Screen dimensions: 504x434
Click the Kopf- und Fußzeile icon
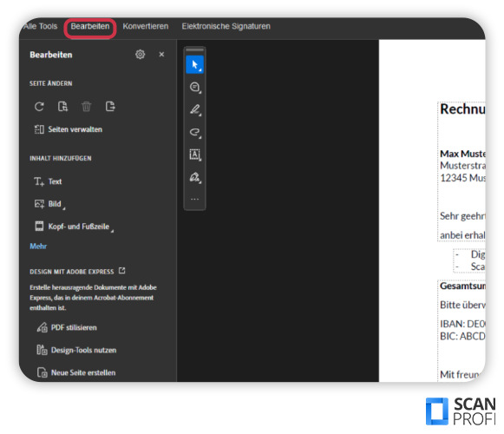click(39, 227)
